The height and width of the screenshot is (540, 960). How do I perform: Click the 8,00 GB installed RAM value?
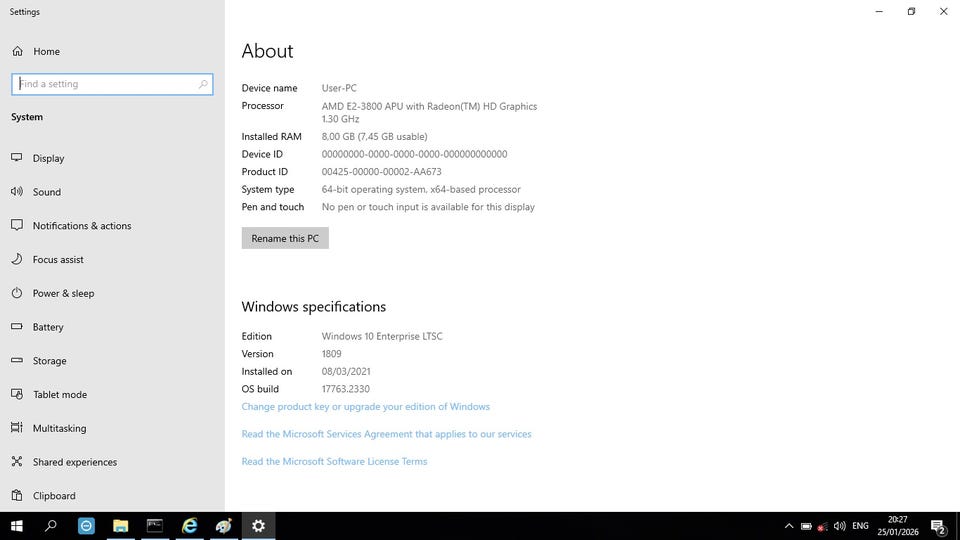pyautogui.click(x=374, y=136)
